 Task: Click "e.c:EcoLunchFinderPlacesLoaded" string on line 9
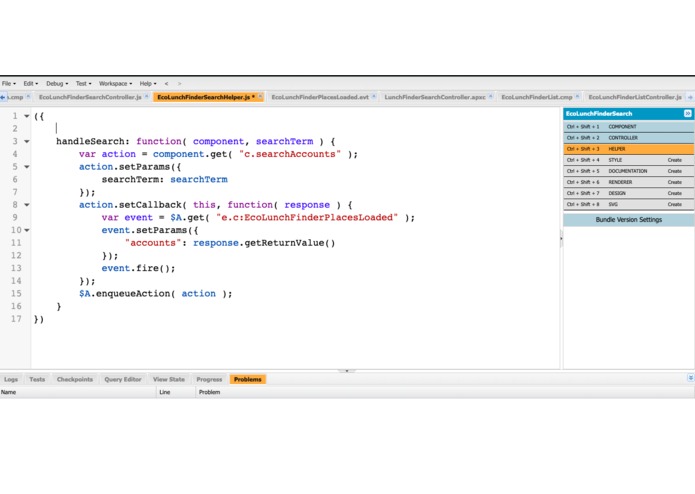[x=307, y=218]
